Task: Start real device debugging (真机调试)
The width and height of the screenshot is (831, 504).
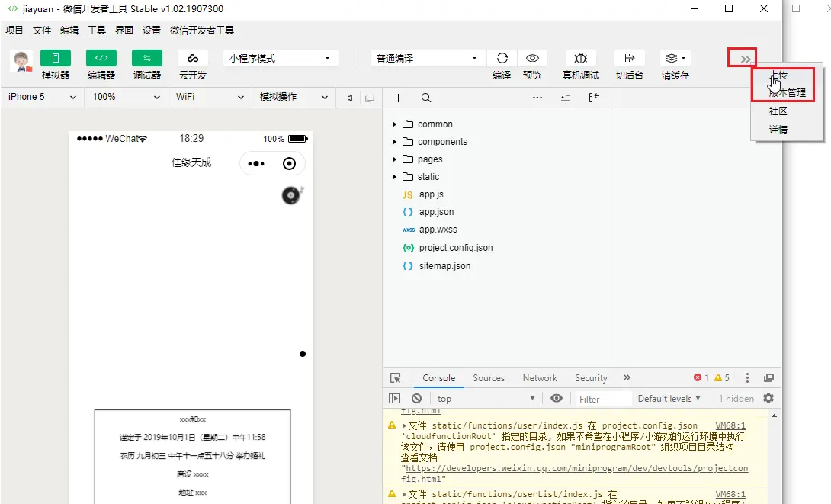Action: 581,58
